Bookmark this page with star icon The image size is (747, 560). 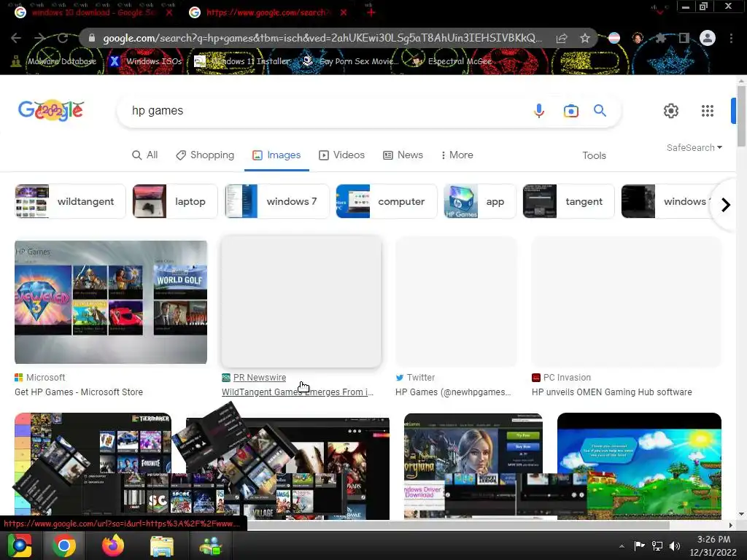click(584, 38)
